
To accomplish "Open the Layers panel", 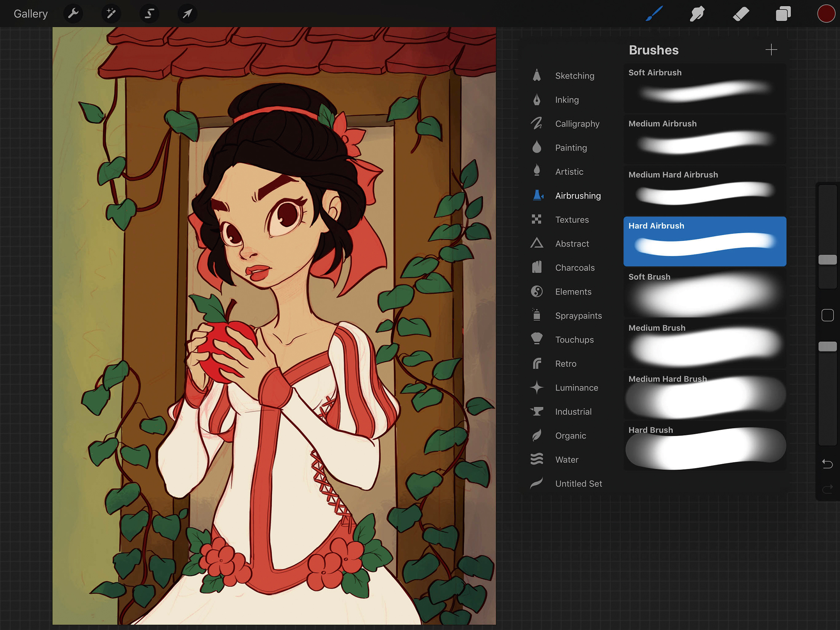I will (x=783, y=14).
